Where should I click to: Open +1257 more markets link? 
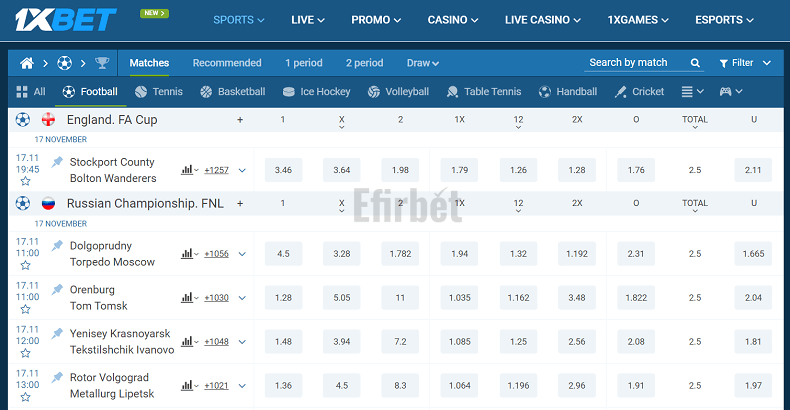point(216,170)
